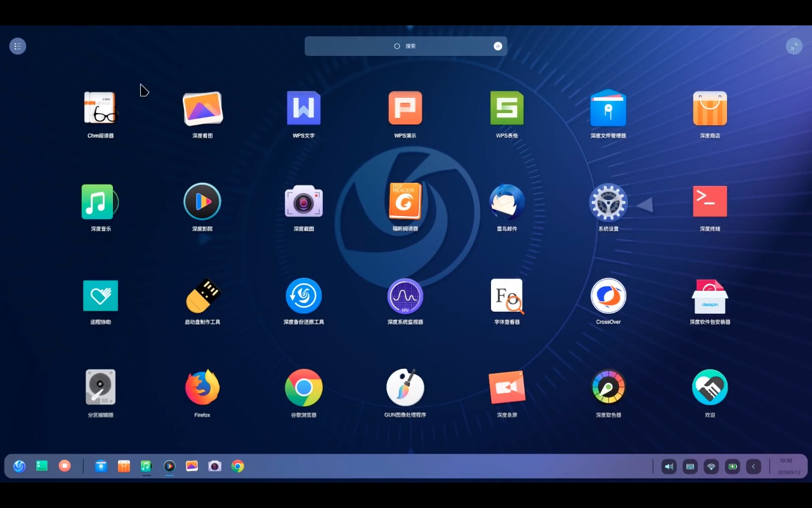The image size is (812, 508).
Task: Launch 深度商店 from the launcher grid
Action: pos(710,108)
